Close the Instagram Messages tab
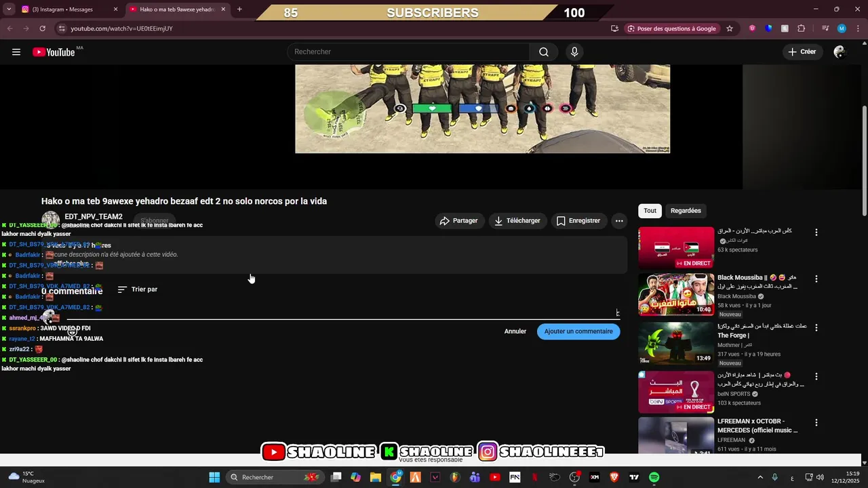 tap(115, 9)
